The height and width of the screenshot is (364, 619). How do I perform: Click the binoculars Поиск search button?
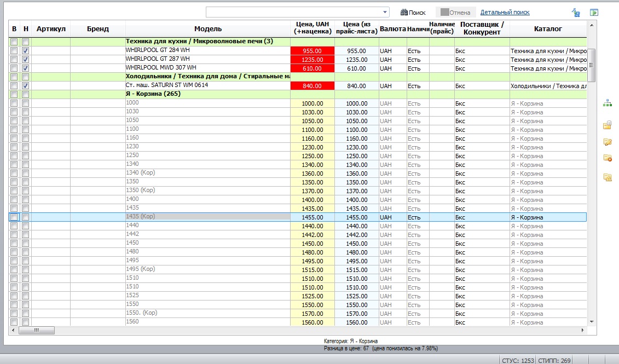(413, 12)
